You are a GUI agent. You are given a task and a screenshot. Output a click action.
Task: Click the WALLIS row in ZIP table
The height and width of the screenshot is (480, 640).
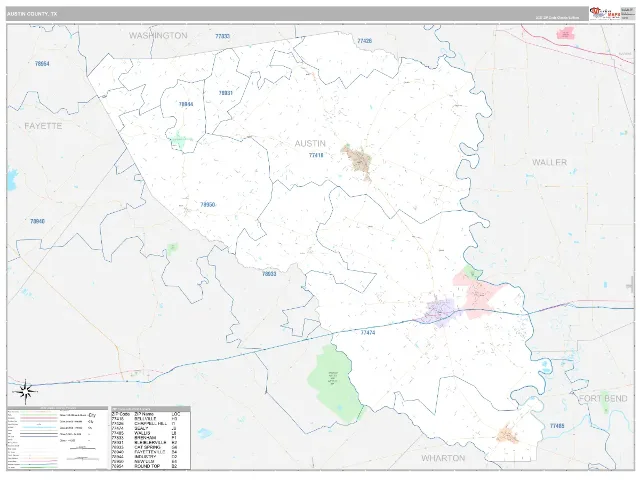(x=150, y=433)
